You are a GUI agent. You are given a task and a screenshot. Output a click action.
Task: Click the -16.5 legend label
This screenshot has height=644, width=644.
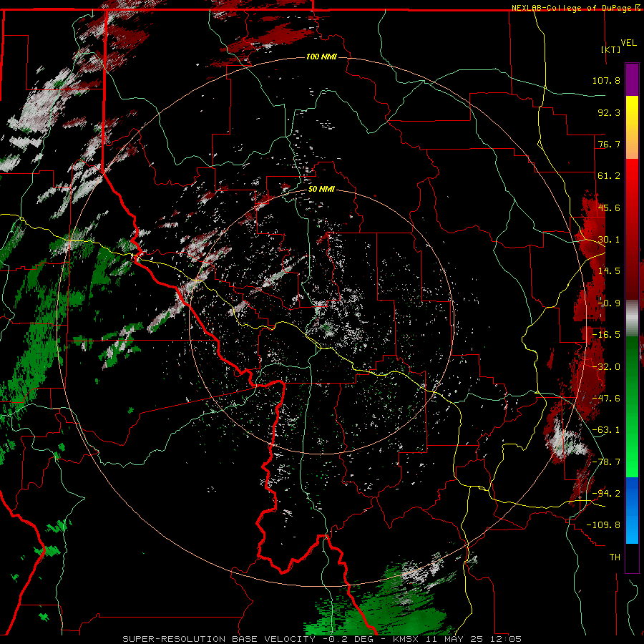pyautogui.click(x=606, y=335)
